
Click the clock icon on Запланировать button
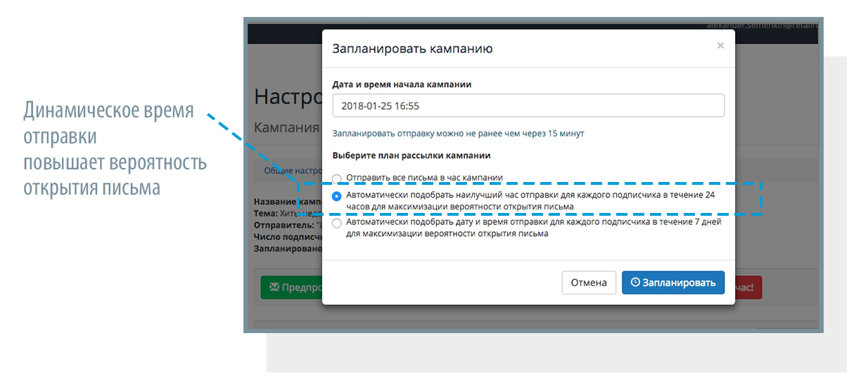point(635,283)
